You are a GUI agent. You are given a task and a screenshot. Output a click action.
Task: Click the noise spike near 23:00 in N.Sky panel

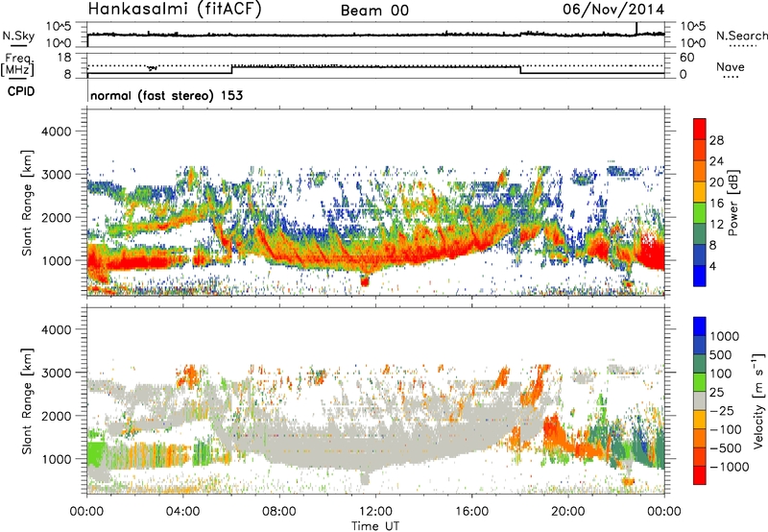[636, 29]
